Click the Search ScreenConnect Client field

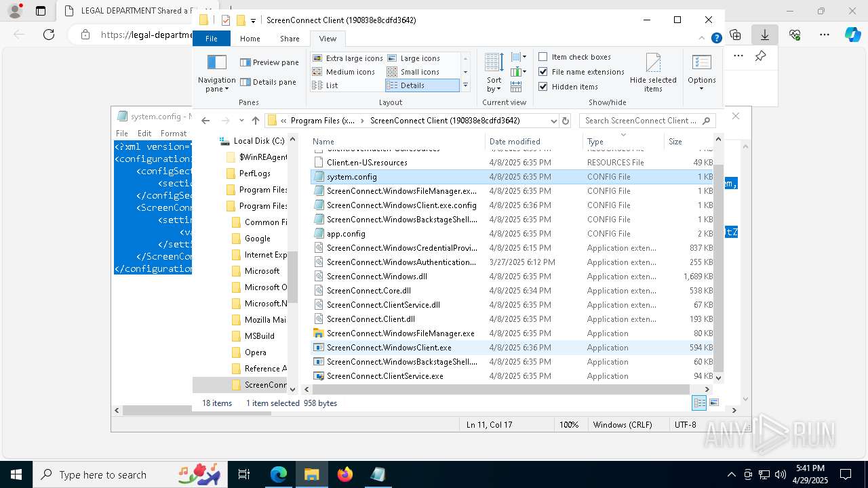tap(647, 121)
